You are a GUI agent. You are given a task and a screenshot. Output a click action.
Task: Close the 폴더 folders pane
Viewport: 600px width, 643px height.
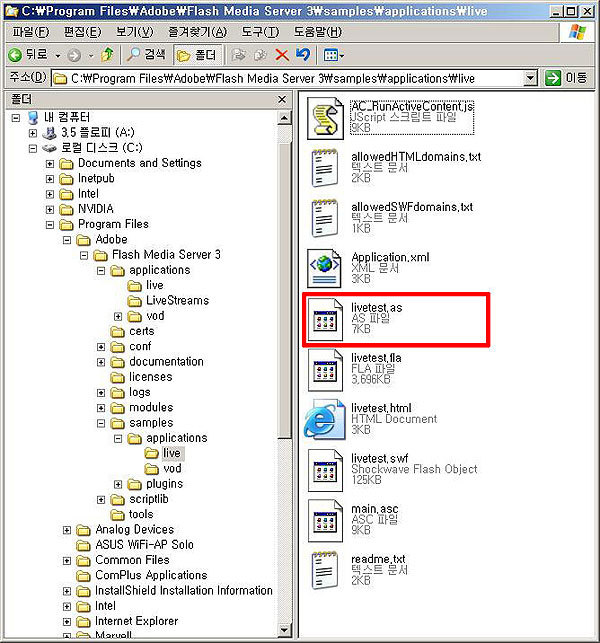pyautogui.click(x=282, y=99)
